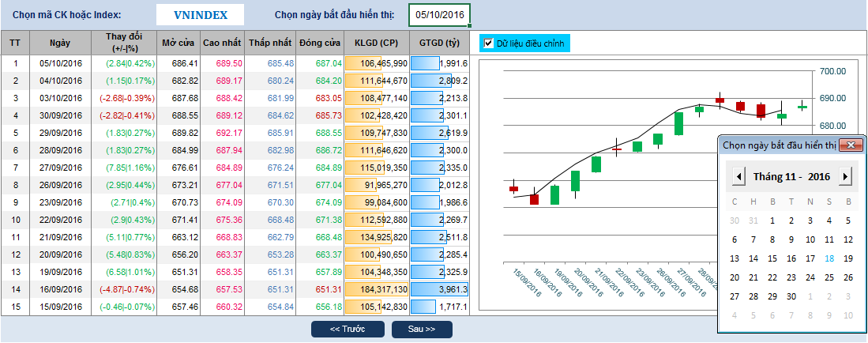868x343 pixels.
Task: Click the date 22/09/2016 in the table
Action: pyautogui.click(x=60, y=220)
